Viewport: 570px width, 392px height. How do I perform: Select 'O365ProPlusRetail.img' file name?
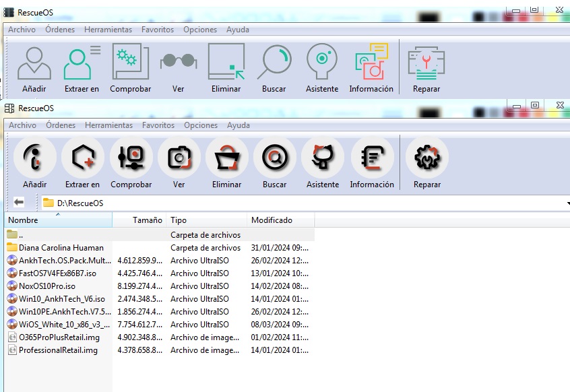[59, 337]
